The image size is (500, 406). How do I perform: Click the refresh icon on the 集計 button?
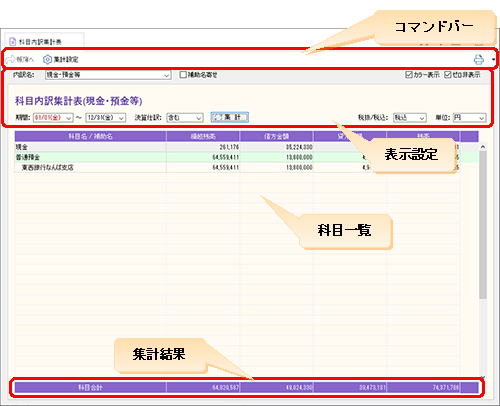click(217, 117)
